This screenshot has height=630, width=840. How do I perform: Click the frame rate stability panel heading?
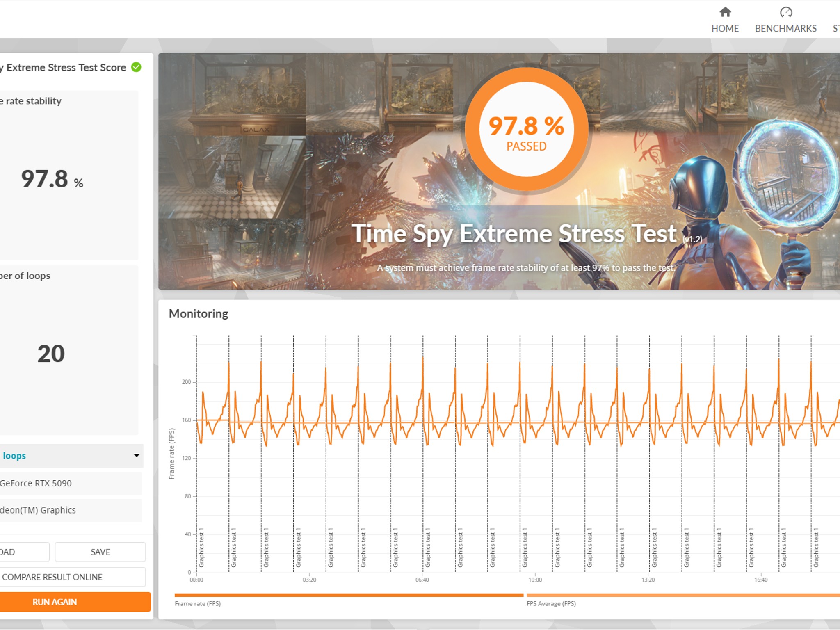tap(31, 101)
